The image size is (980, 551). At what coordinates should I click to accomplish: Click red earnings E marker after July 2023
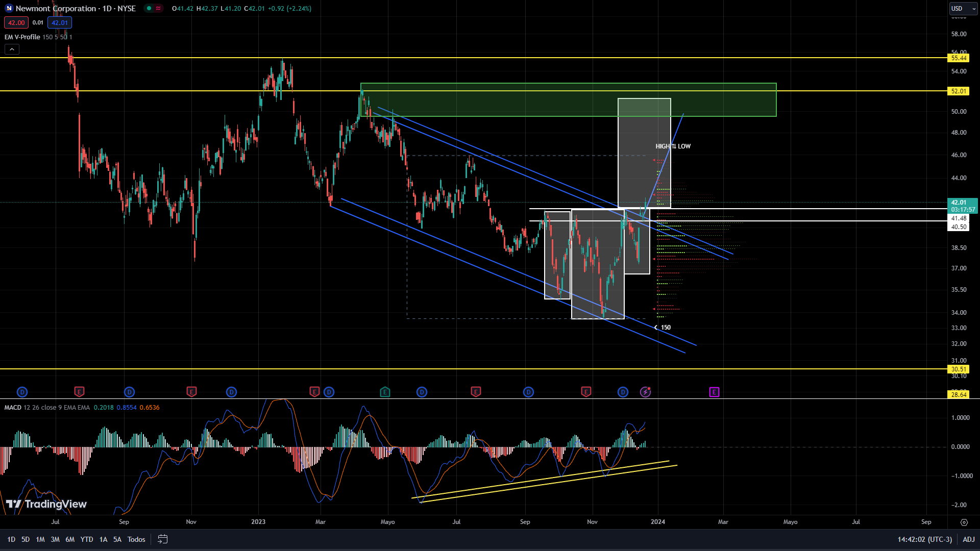tap(476, 392)
